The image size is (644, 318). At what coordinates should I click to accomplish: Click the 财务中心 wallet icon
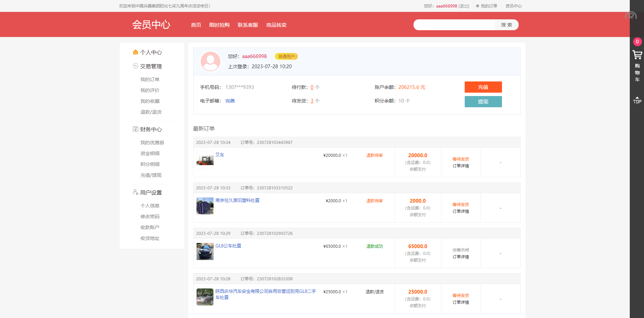pos(136,129)
